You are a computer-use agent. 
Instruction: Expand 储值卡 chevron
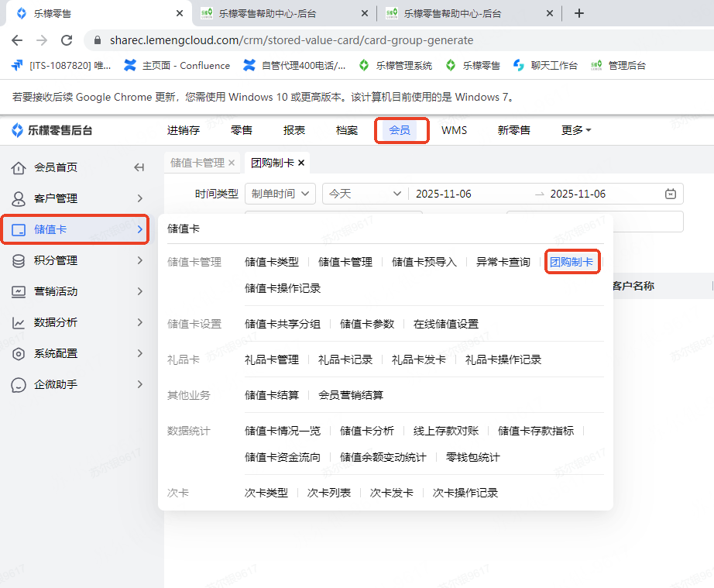140,229
